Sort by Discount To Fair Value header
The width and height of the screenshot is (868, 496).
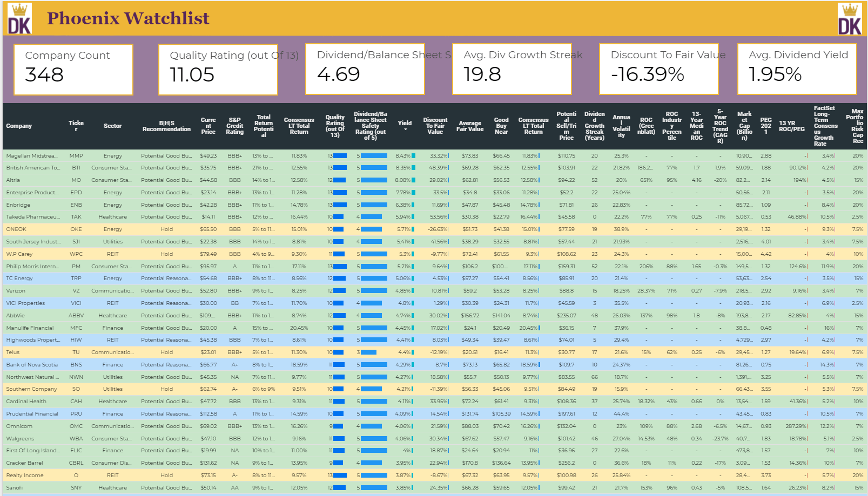point(435,126)
